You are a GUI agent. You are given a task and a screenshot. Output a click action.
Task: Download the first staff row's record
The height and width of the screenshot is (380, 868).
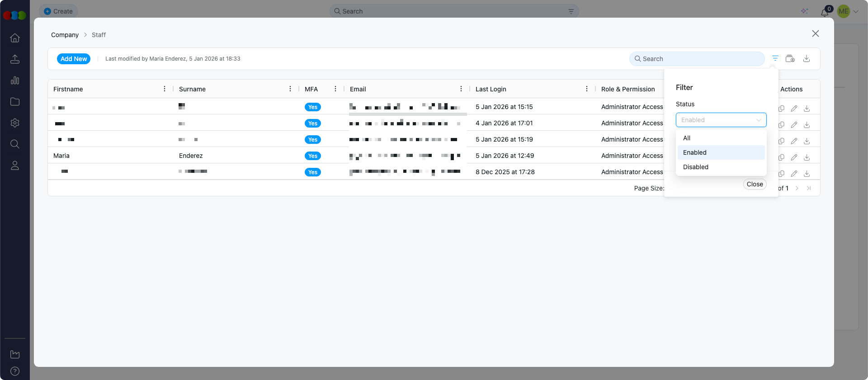(x=807, y=109)
